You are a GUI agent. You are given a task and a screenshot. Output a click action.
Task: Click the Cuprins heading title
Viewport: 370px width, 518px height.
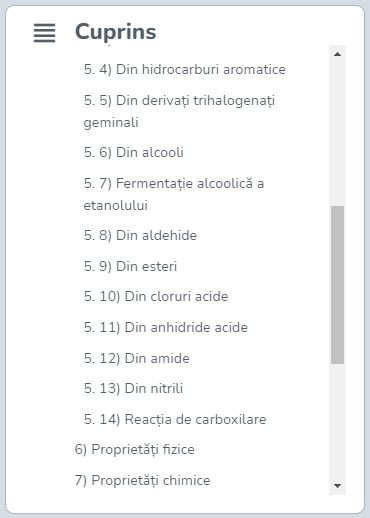[116, 32]
